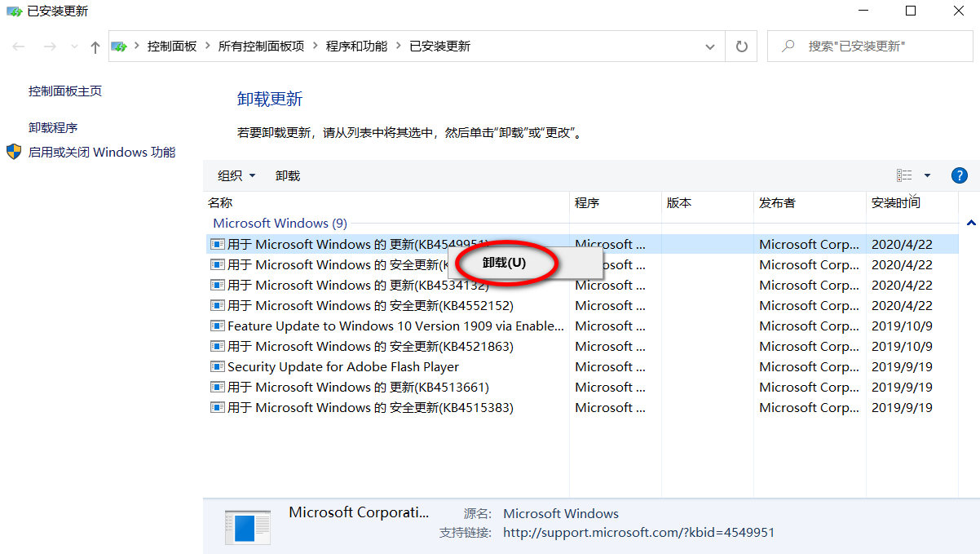
Task: Open the 组织 dropdown menu
Action: pos(236,175)
